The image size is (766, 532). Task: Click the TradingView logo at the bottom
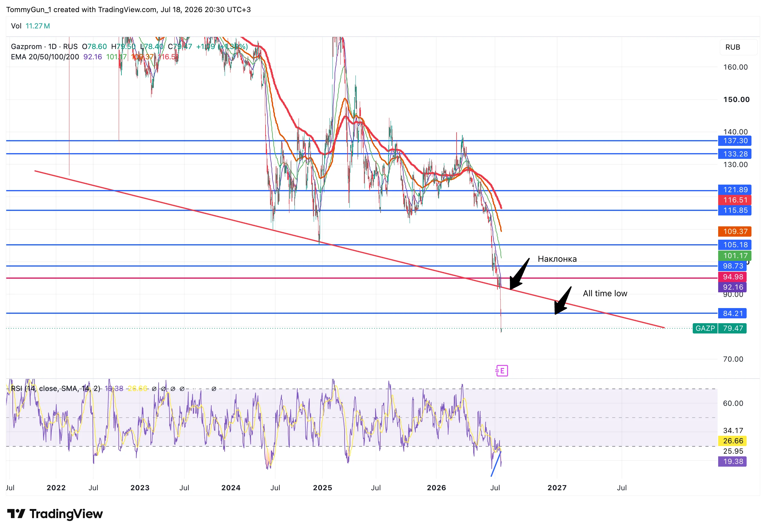[55, 514]
